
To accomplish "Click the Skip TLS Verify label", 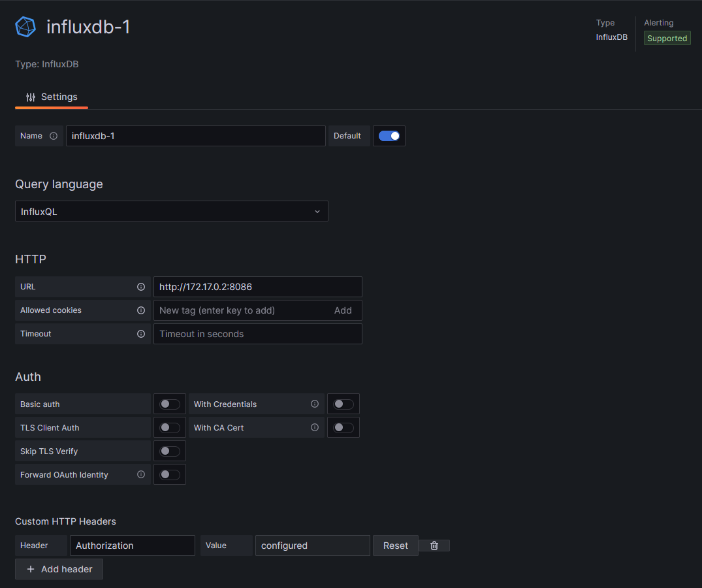I will tap(49, 451).
